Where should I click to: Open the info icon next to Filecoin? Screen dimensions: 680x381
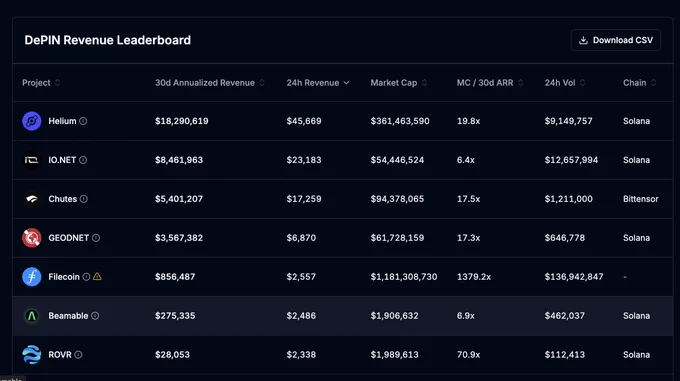tap(86, 277)
